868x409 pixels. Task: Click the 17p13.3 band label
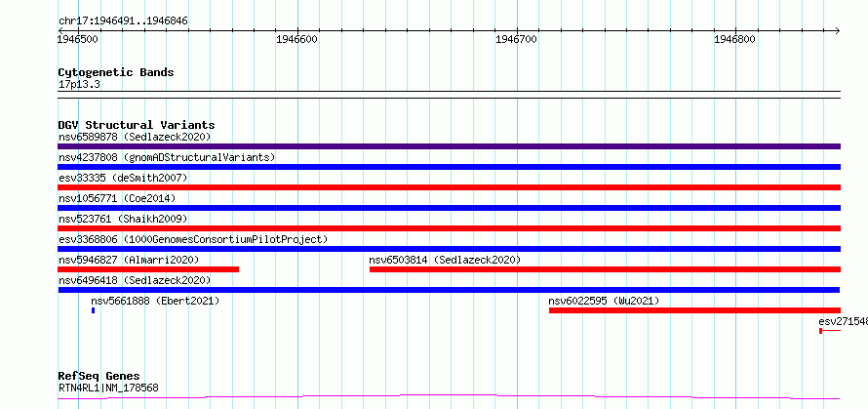[x=79, y=85]
